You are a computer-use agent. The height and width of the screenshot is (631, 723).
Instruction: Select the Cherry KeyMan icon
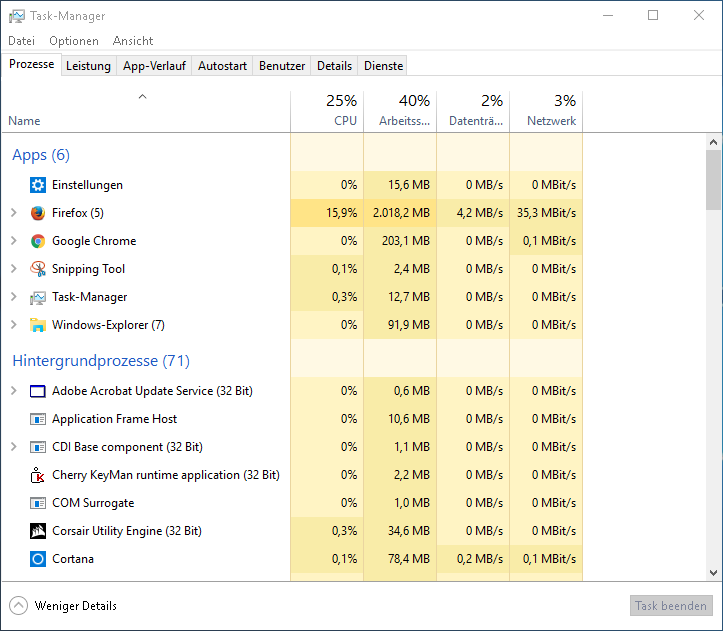tap(38, 475)
